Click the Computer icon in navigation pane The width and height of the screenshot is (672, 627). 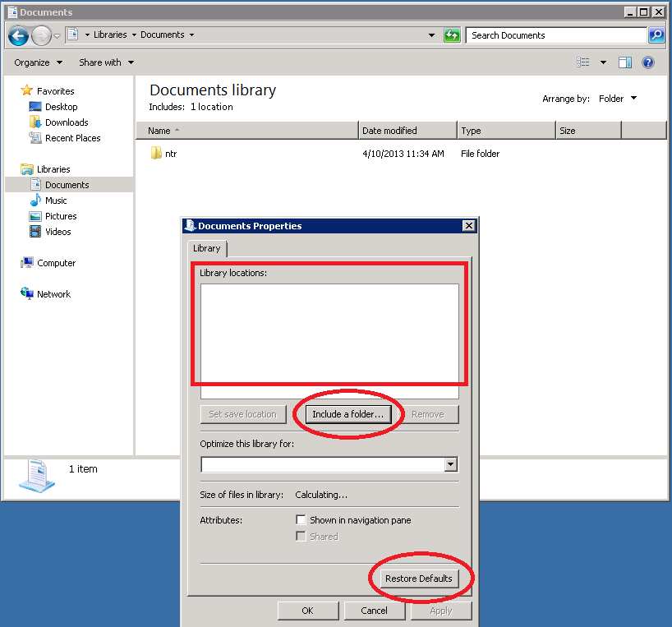click(26, 262)
